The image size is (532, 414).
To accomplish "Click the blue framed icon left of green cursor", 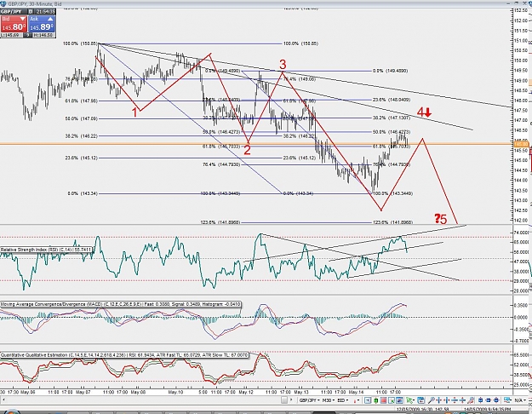I will pyautogui.click(x=399, y=400).
